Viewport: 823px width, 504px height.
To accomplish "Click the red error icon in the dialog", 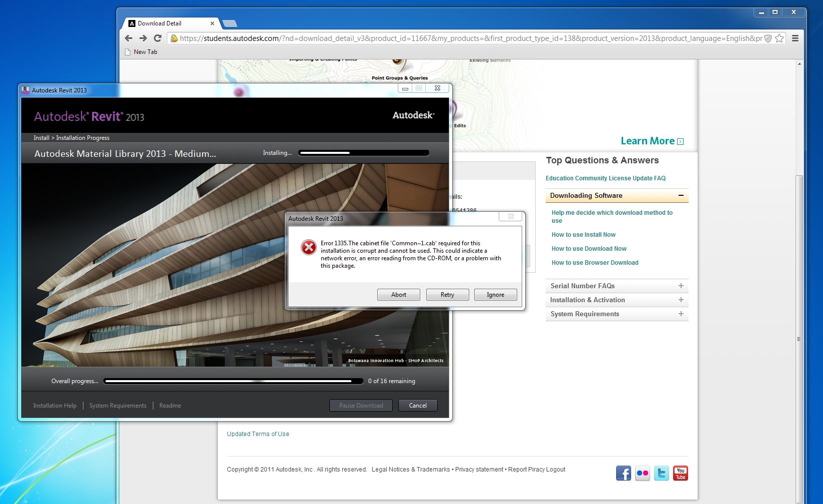I will tap(308, 247).
